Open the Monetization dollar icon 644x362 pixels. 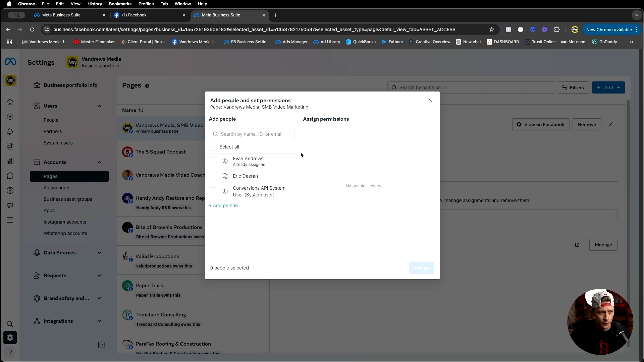pos(10,190)
